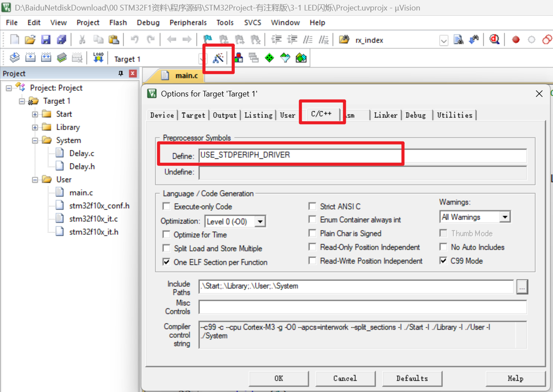Switch to the Output tab
553x392 pixels.
(225, 115)
